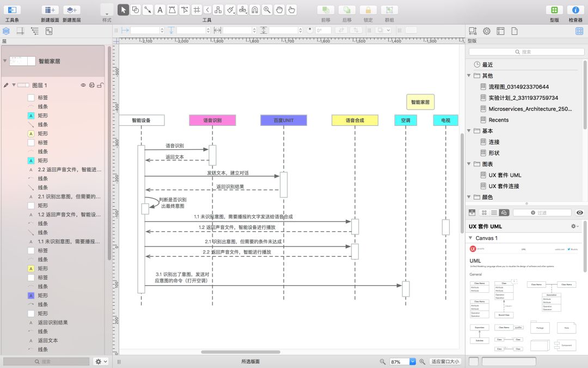This screenshot has height=368, width=588.
Task: Toggle the stencil preview eye button
Action: click(580, 213)
